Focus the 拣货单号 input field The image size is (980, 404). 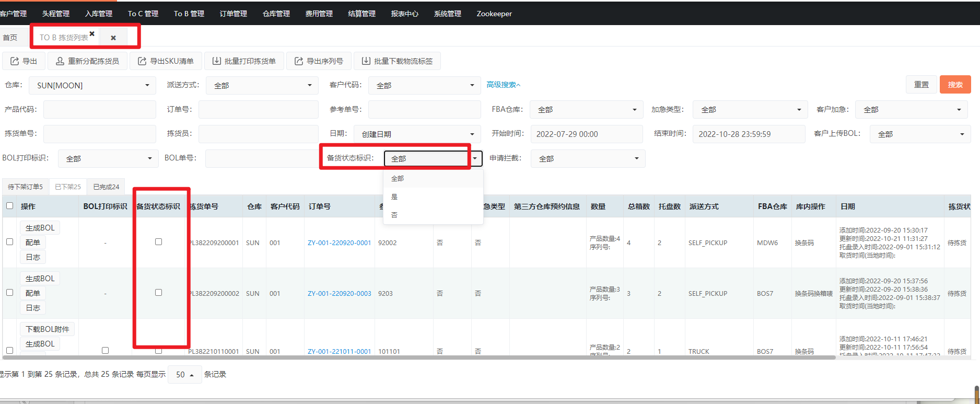click(x=100, y=134)
